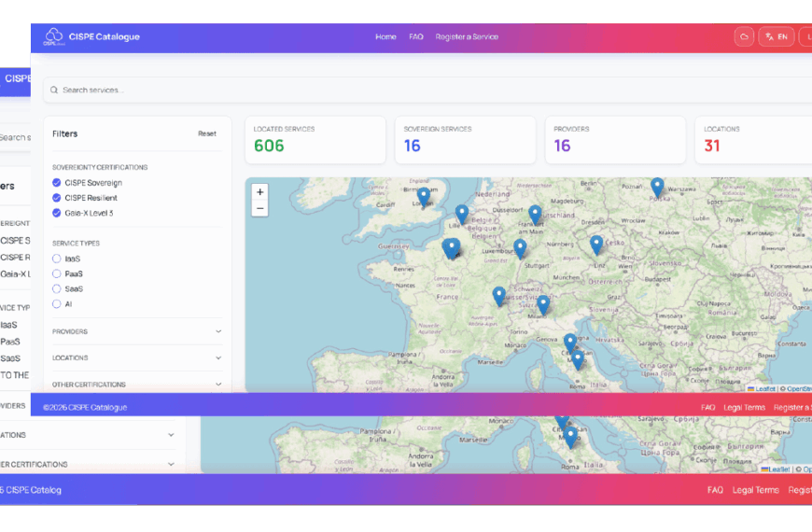812x532 pixels.
Task: Expand Other Certifications in front window
Action: coord(137,385)
